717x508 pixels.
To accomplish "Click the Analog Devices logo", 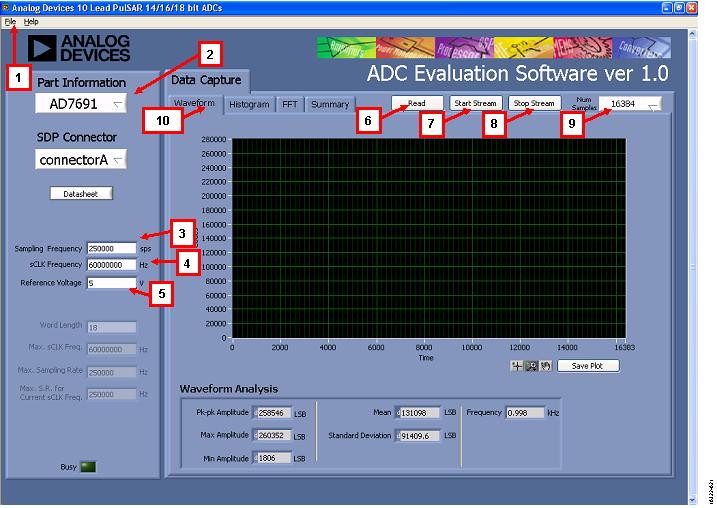I will [79, 48].
